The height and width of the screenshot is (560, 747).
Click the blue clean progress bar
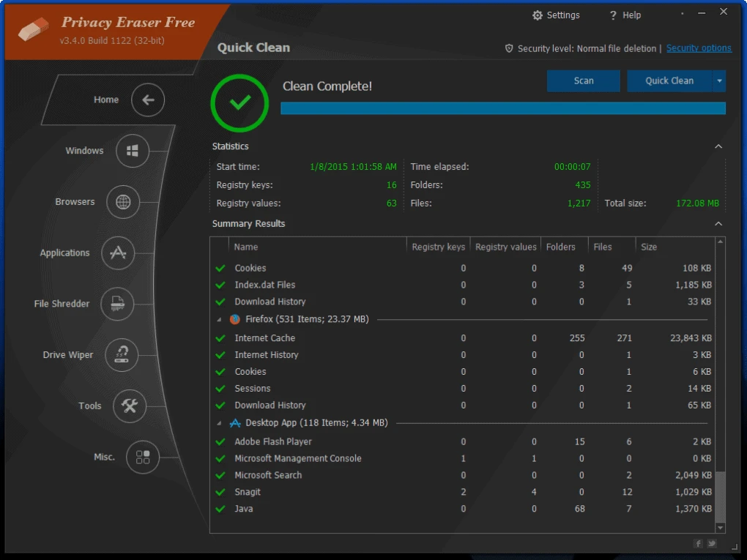click(503, 108)
